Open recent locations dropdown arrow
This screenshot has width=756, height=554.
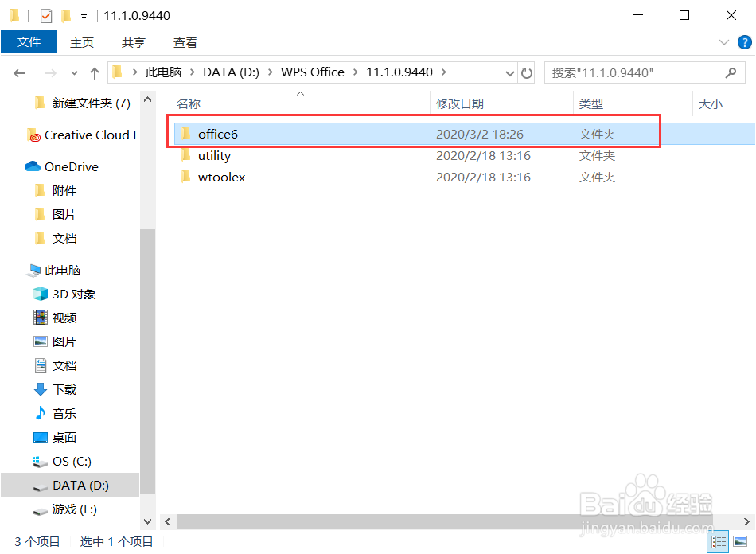click(x=74, y=73)
